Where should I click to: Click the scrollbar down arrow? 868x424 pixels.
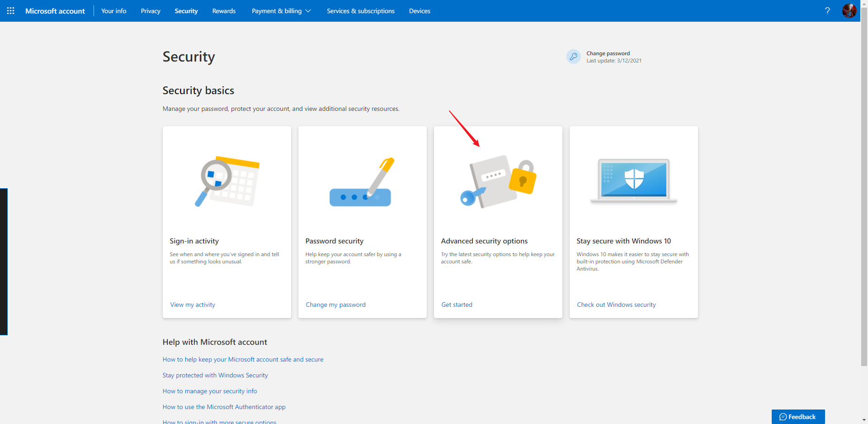coord(864,420)
